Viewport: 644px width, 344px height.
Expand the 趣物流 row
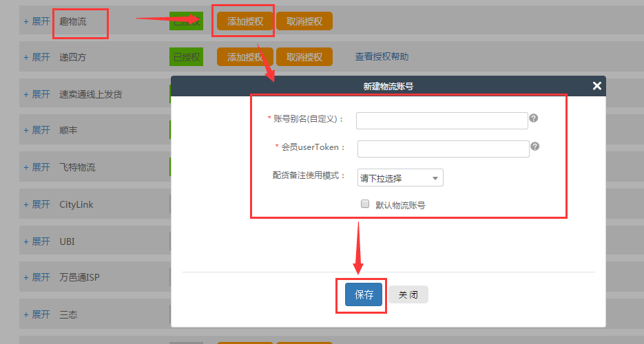tap(37, 21)
